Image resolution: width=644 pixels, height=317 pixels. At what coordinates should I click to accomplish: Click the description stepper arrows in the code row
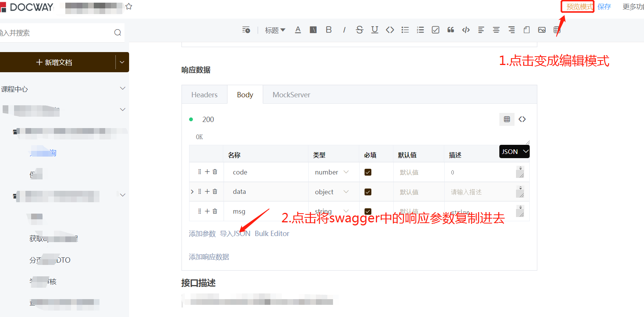(521, 168)
